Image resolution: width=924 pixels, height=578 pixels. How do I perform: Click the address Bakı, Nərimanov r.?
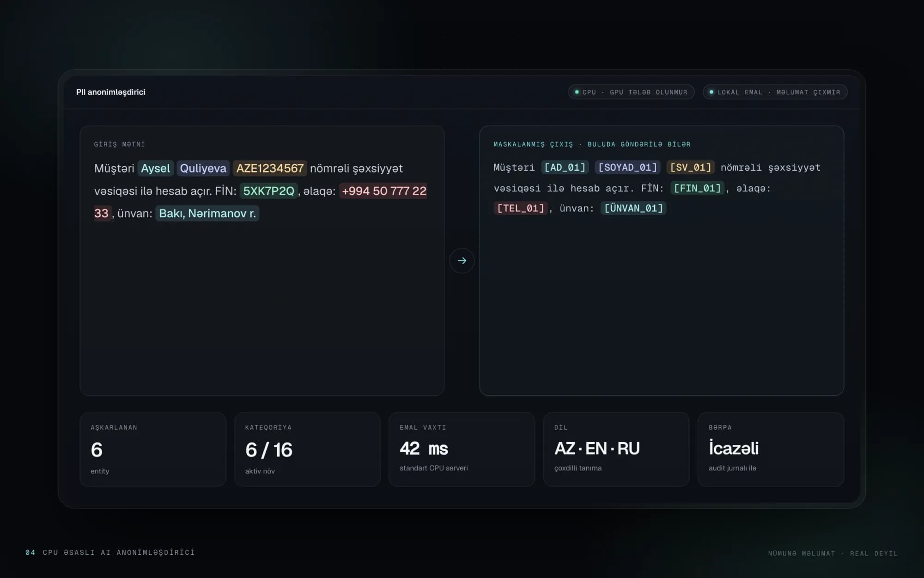(207, 213)
